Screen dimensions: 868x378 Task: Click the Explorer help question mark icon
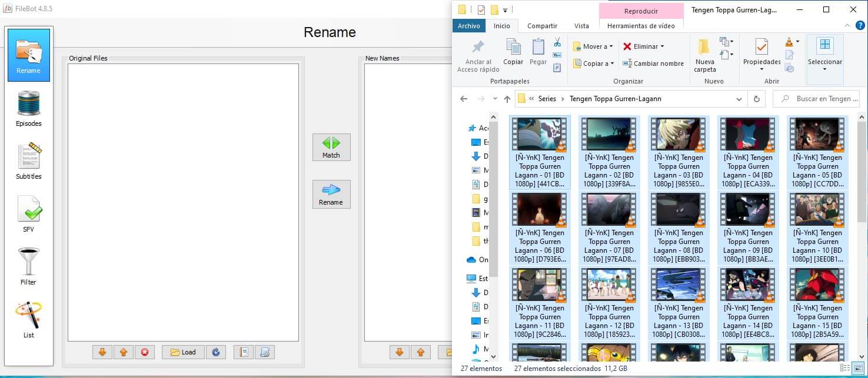tap(860, 26)
